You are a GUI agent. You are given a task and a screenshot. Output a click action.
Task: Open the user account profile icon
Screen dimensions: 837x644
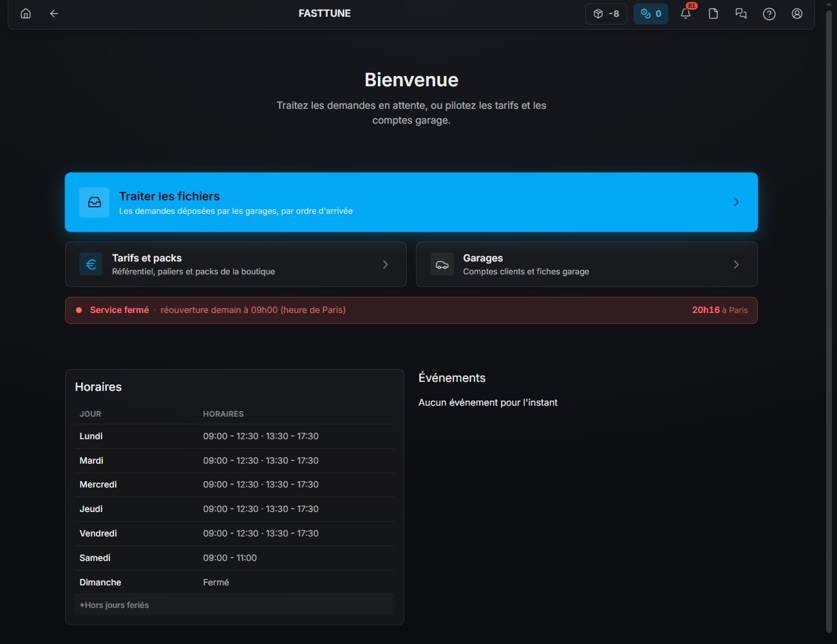click(x=797, y=14)
